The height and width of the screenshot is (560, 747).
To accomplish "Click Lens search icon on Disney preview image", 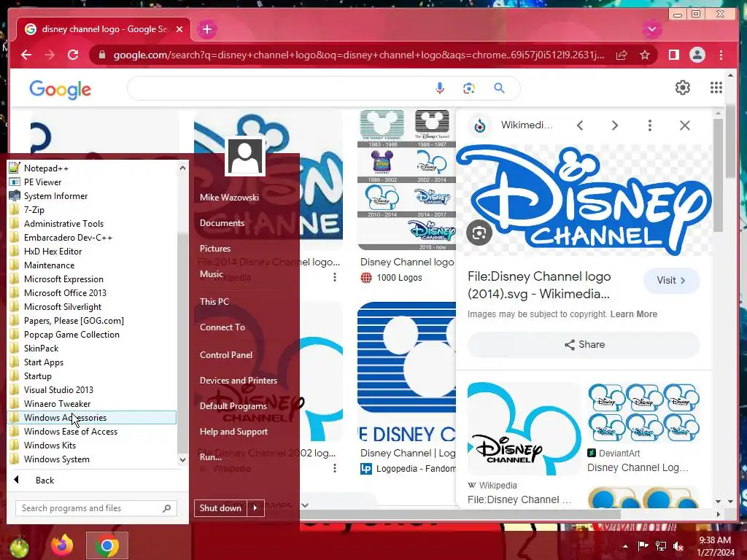I will pos(479,233).
